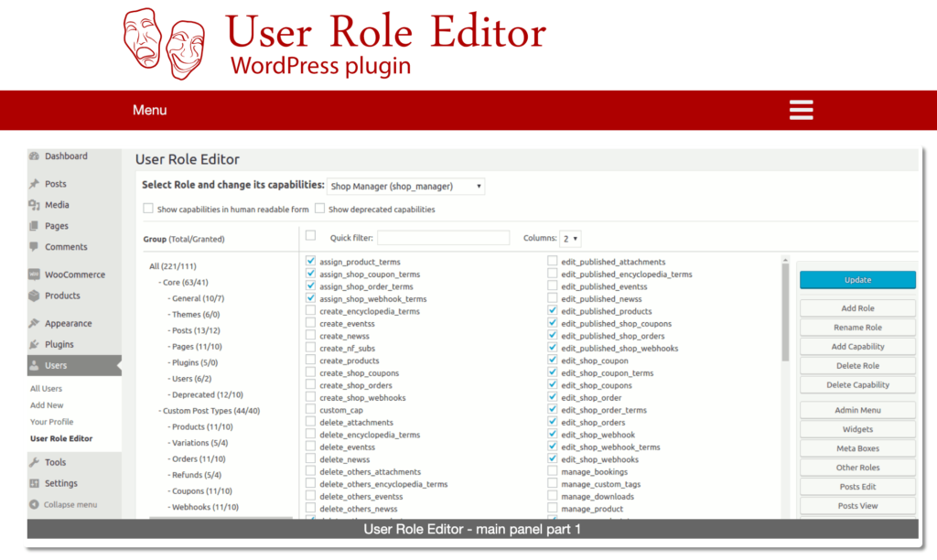The image size is (937, 560).
Task: Select the Deprecated (12/10) group
Action: tap(208, 394)
